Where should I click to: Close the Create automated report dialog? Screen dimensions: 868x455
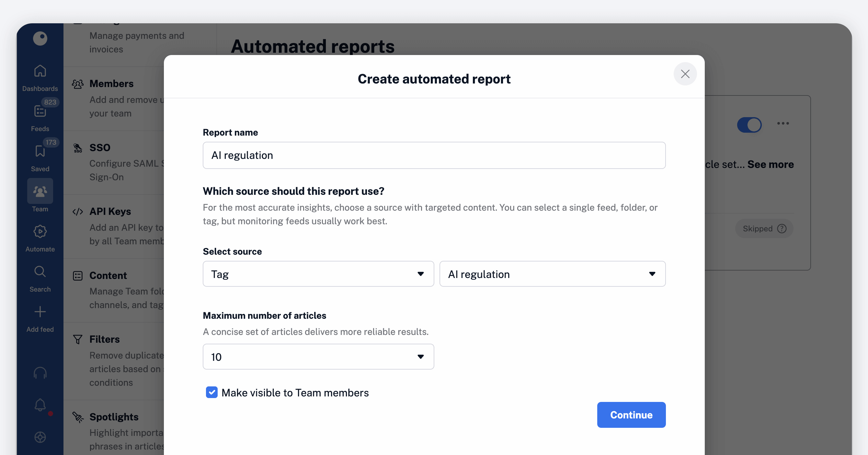(x=685, y=74)
